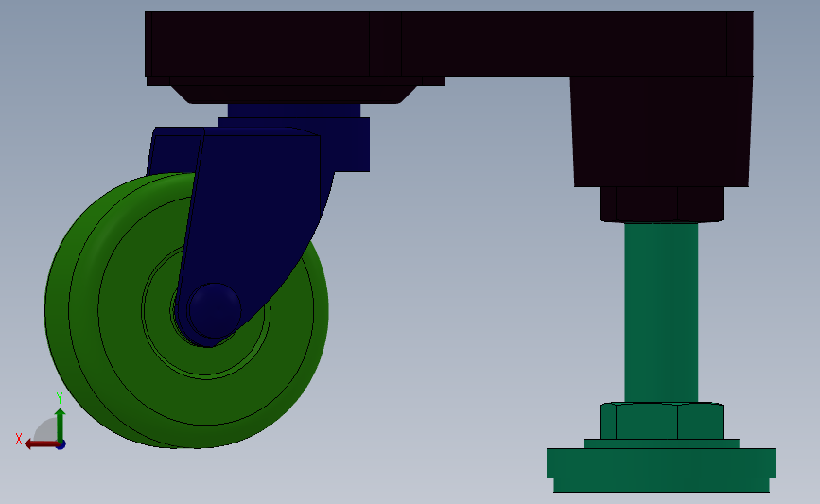The width and height of the screenshot is (820, 504).
Task: Click the wheel axle bolt head
Action: (x=215, y=310)
